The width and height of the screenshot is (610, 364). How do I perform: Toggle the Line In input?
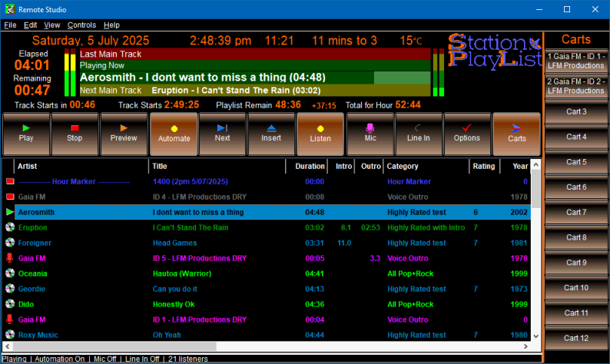pos(418,134)
